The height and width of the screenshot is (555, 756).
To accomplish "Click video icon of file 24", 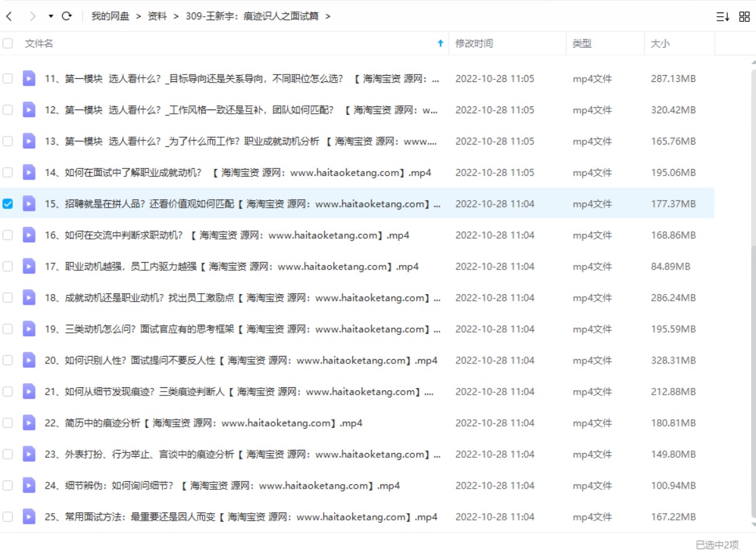I will pos(29,485).
